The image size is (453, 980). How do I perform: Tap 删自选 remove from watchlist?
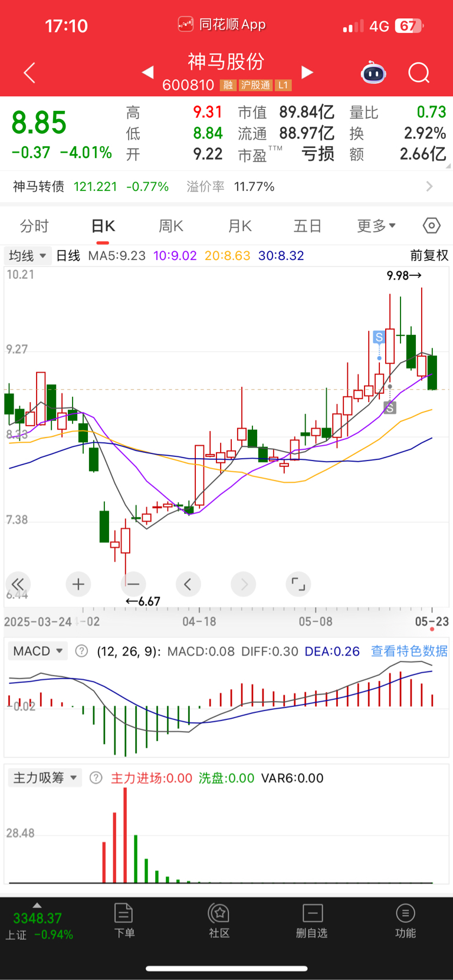point(312,920)
